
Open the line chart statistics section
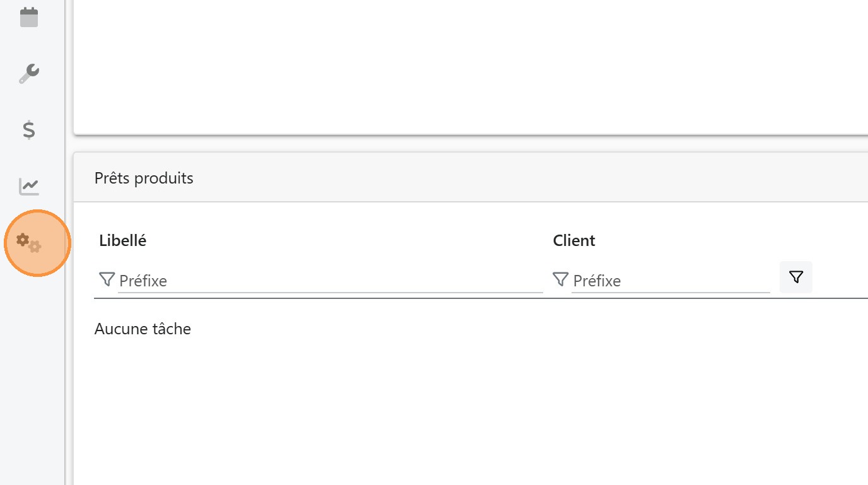pos(29,186)
